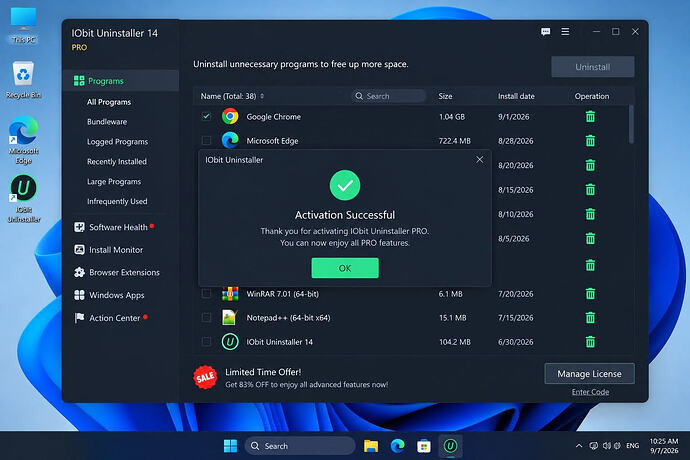Click the trash icon for IObit Uninstaller 14
690x460 pixels.
click(x=590, y=342)
